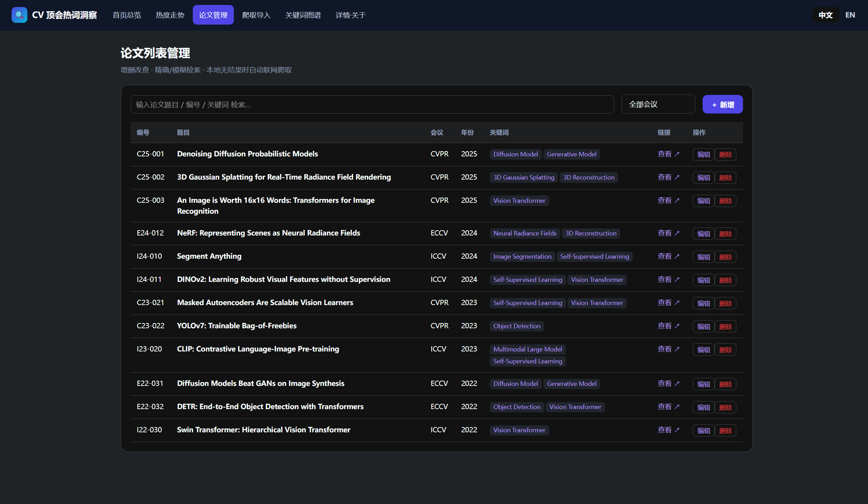The height and width of the screenshot is (504, 868).
Task: Open 查看 link for Denoising Diffusion Probabilistic Models
Action: tap(669, 154)
